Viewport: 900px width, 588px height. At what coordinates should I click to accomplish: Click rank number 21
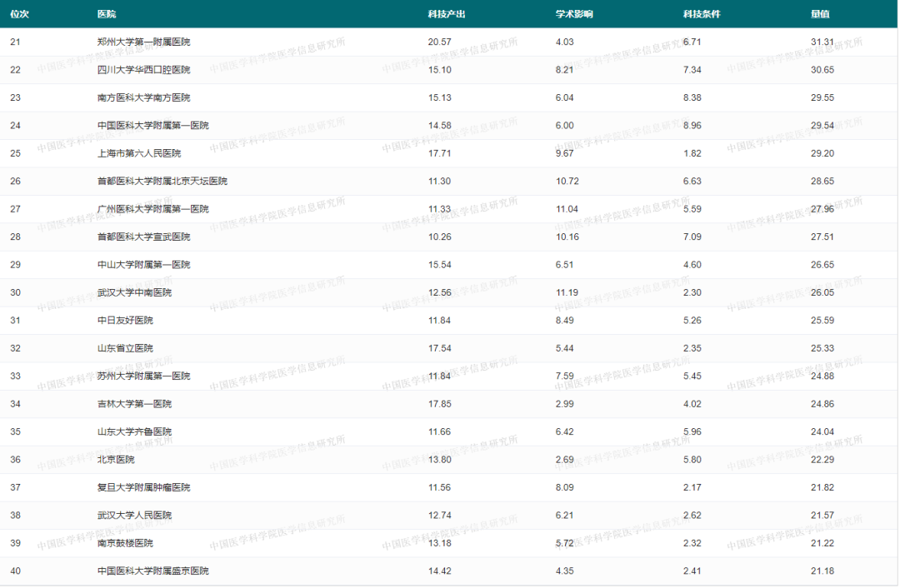click(x=16, y=42)
